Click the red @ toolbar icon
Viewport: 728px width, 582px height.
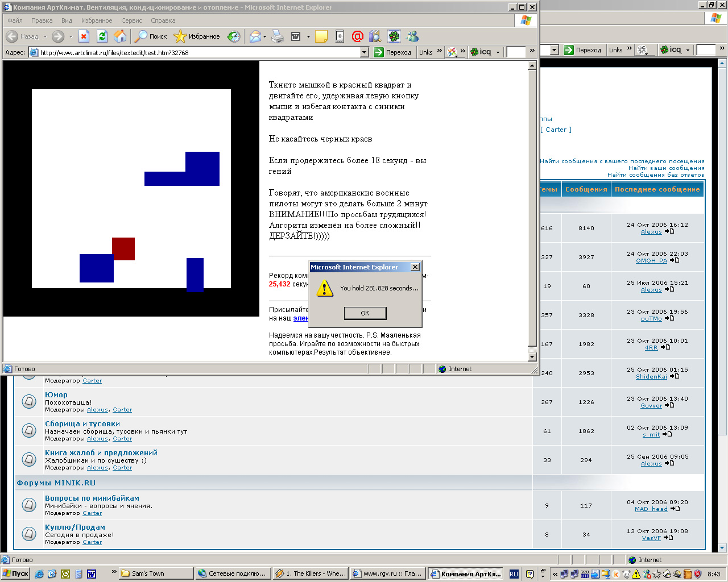pyautogui.click(x=357, y=36)
